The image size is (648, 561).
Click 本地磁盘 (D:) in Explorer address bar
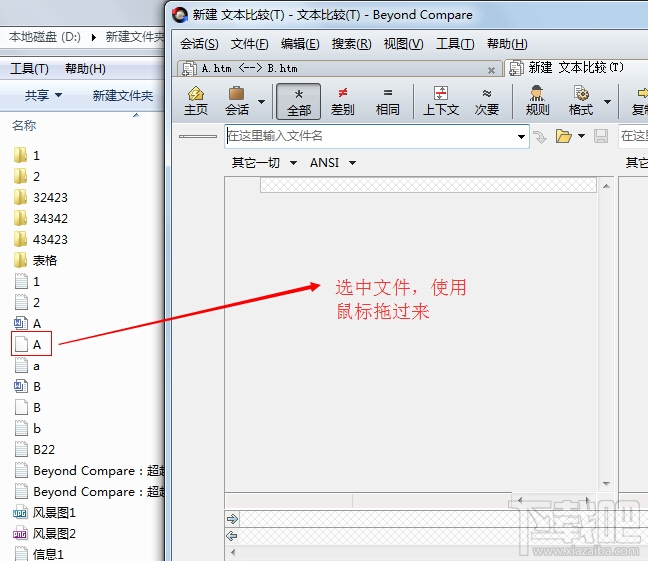45,37
